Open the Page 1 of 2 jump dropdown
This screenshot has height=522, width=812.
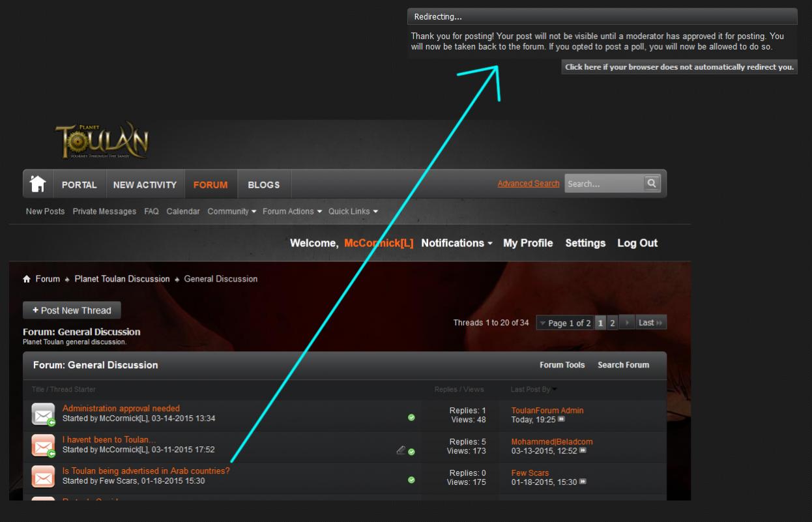[x=565, y=323]
